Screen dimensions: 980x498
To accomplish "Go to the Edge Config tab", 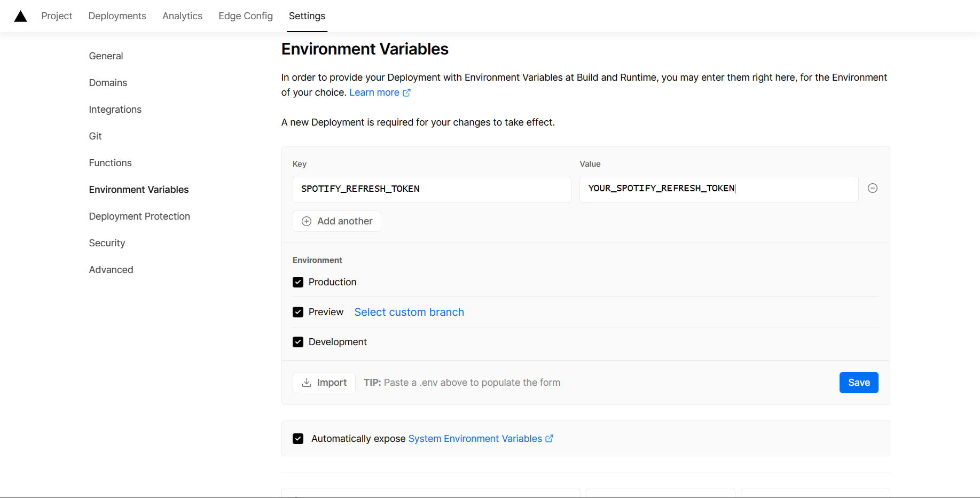I will (246, 16).
